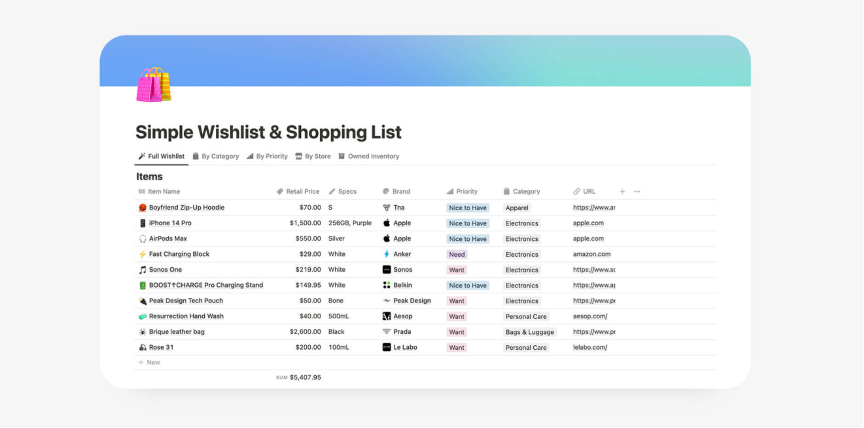Click the Need priority tag for Fast Charging Block
Screen dimensions: 864x428
coord(457,254)
